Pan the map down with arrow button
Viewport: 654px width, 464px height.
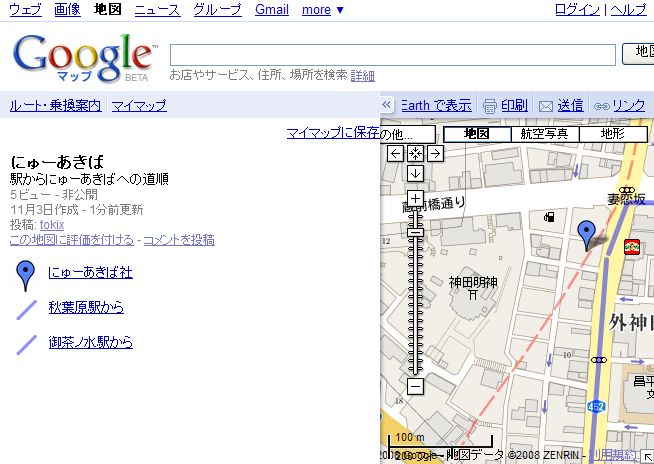(x=415, y=173)
